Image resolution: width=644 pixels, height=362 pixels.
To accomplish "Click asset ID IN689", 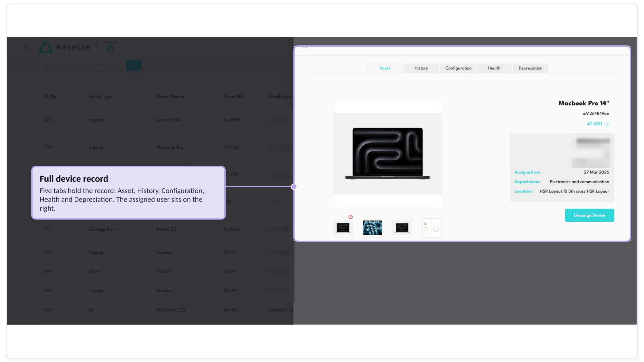I will 230,291.
